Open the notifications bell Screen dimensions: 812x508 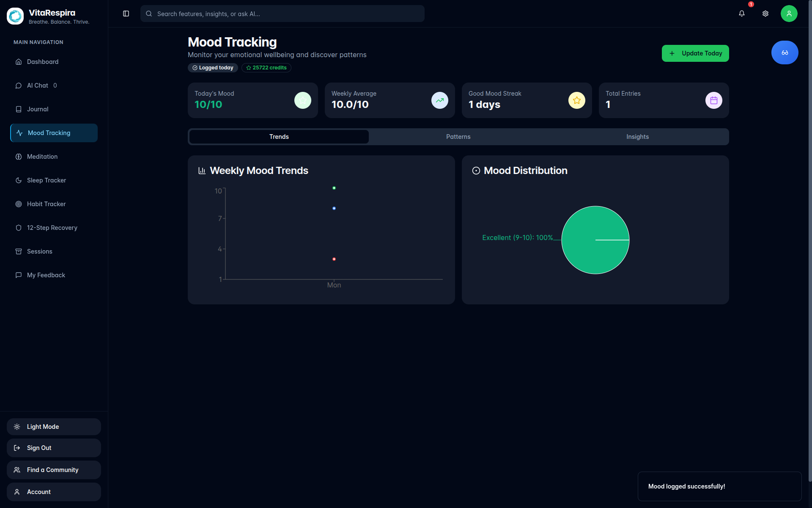[x=741, y=14]
